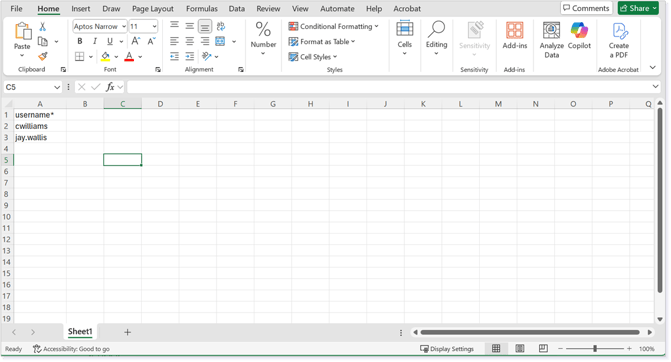Open the Copilot icon in ribbon

pos(579,36)
